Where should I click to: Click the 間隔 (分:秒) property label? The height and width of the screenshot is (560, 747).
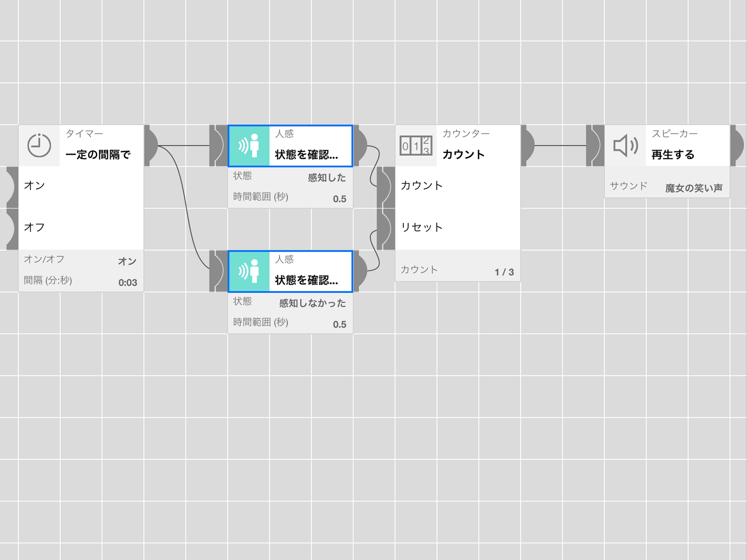pos(48,280)
